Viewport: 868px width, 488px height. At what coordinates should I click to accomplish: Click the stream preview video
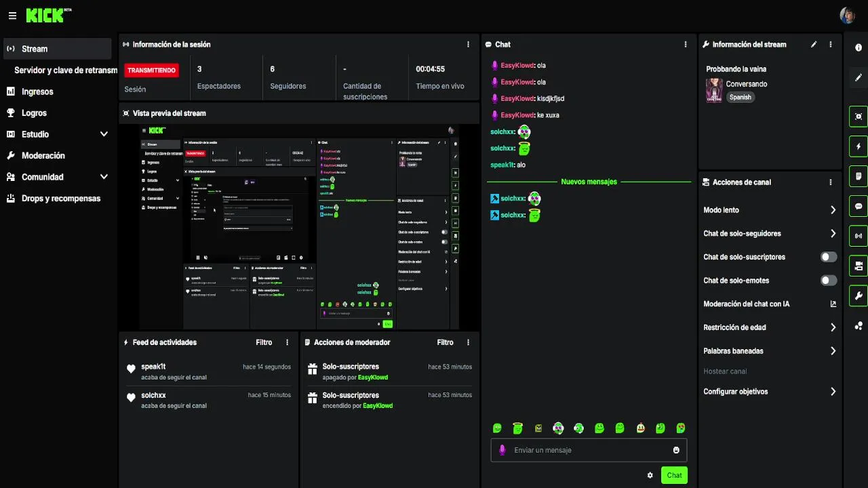point(299,226)
